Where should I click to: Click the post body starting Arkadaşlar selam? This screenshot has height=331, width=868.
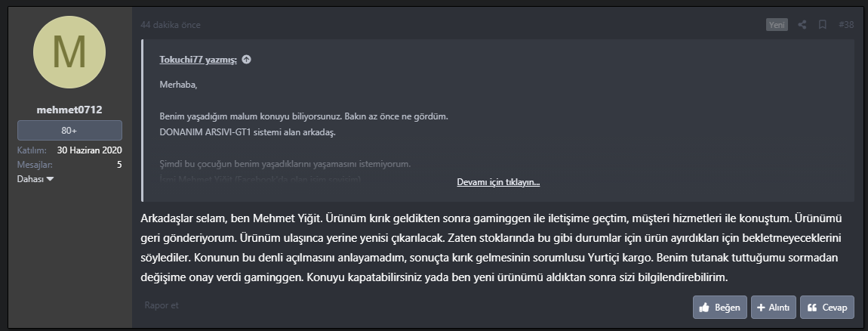point(491,248)
